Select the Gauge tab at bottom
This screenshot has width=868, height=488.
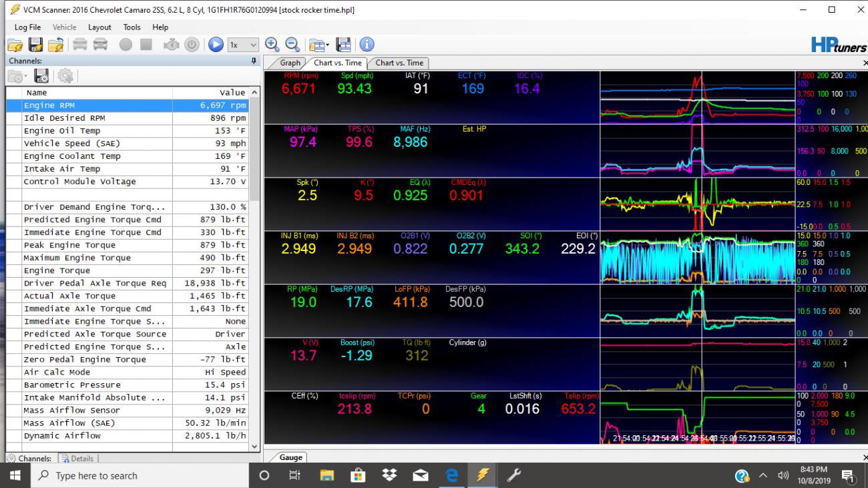click(290, 457)
